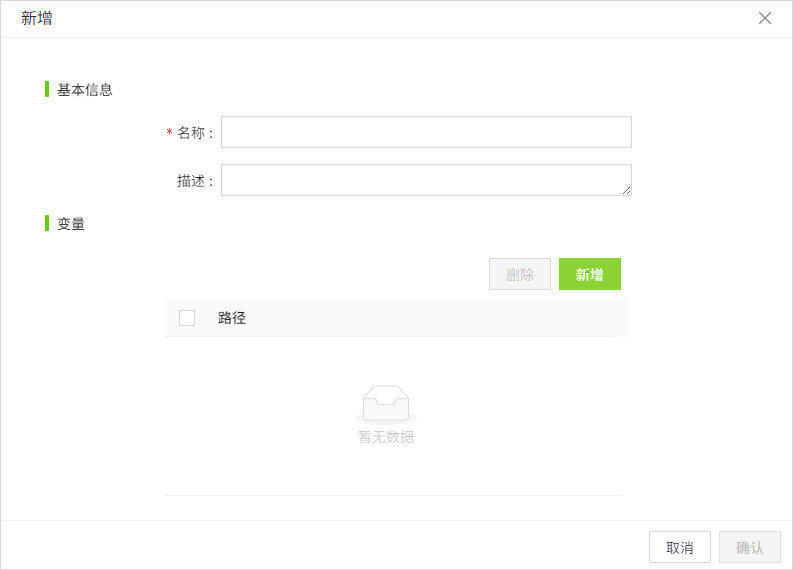Click the green bar marker beside 基本信息
793x570 pixels.
pyautogui.click(x=47, y=89)
